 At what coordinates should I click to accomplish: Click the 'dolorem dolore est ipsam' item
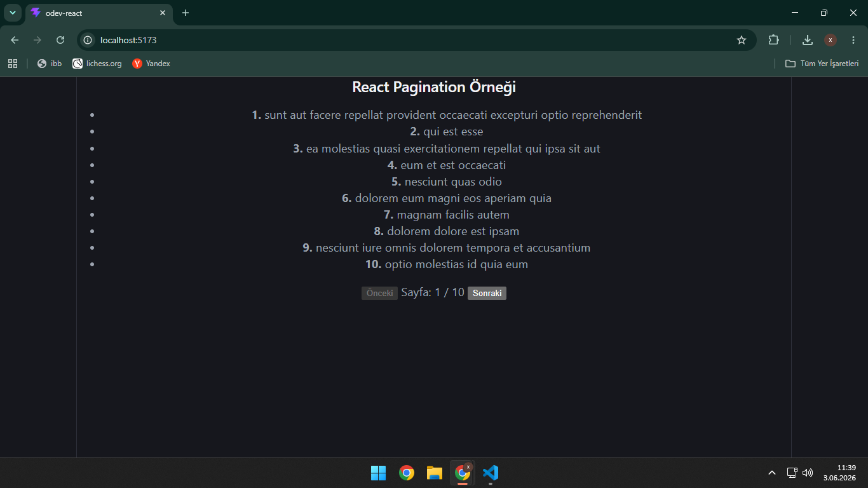pos(447,231)
